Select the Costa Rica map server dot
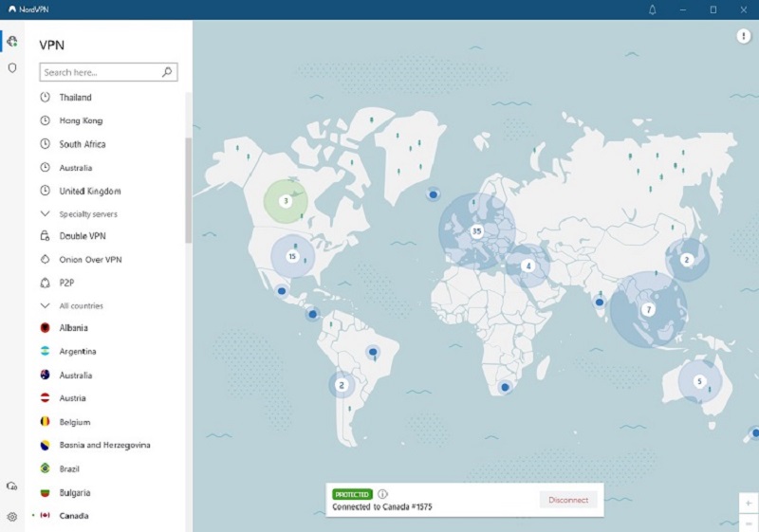The width and height of the screenshot is (759, 532). 313,315
